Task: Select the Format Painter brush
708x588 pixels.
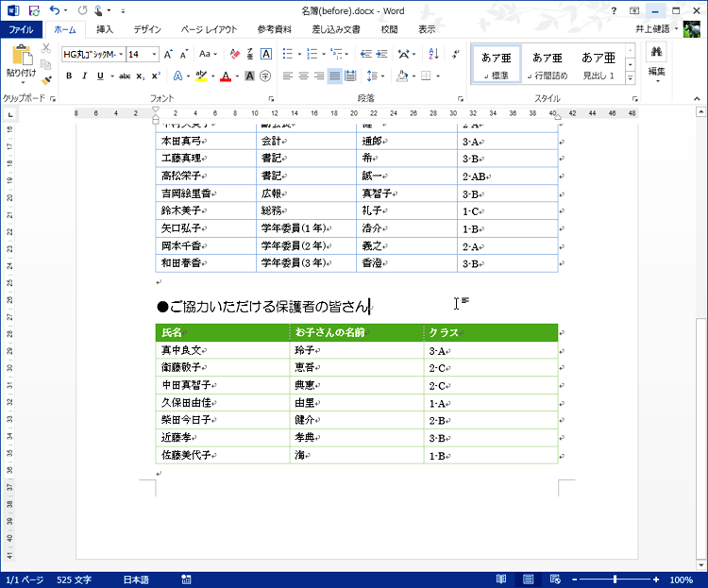Action: click(x=46, y=81)
